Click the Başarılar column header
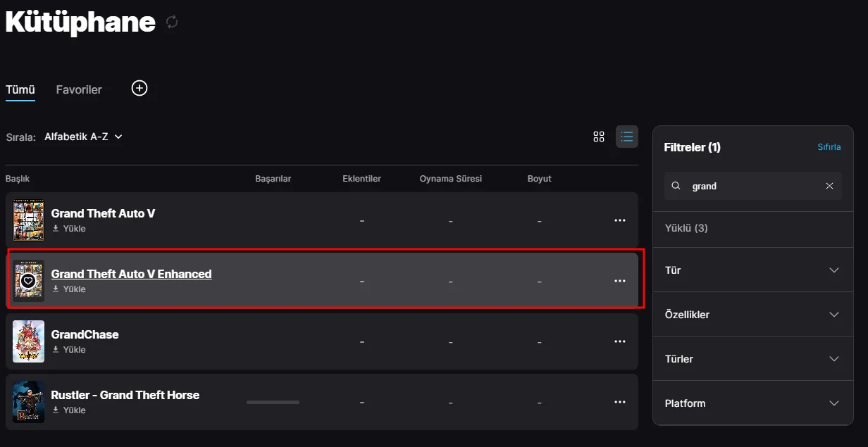 [x=273, y=179]
